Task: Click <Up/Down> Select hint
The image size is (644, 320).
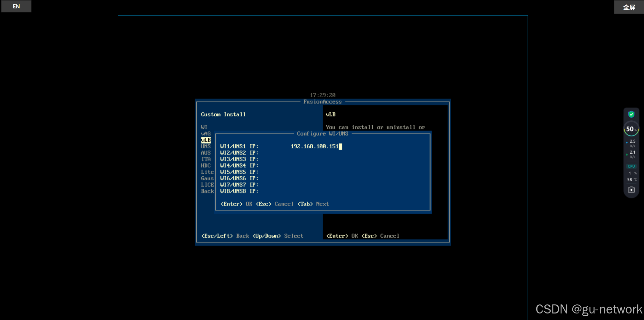Action: [x=278, y=236]
